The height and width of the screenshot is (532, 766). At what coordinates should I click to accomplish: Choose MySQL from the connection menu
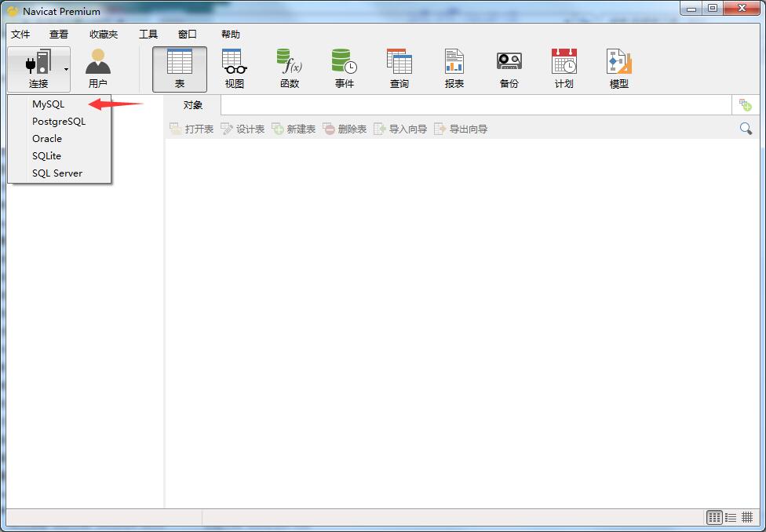60,104
